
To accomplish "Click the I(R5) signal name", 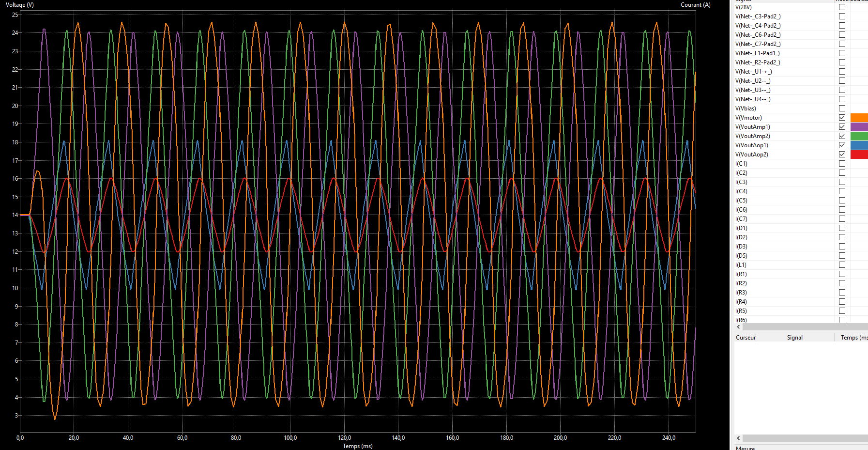I will (x=741, y=311).
